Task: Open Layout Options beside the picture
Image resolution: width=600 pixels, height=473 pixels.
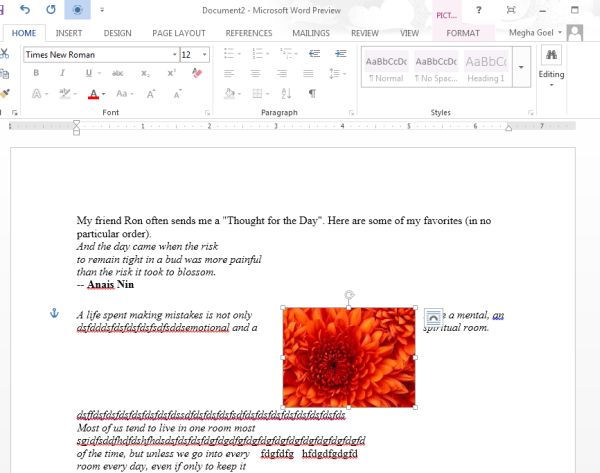Action: pos(433,317)
